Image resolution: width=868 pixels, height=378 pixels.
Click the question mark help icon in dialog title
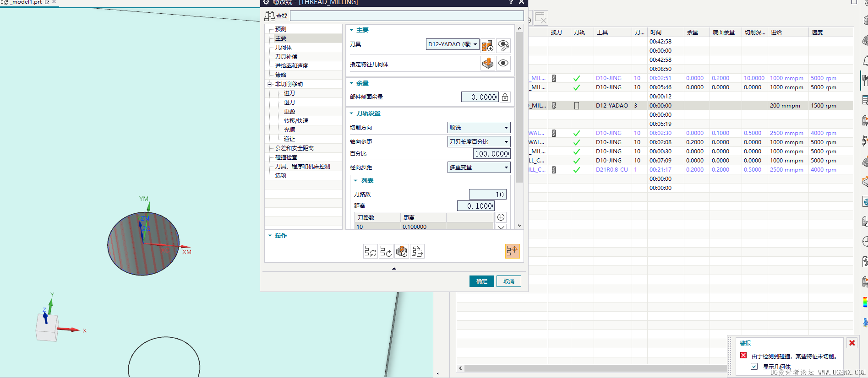(511, 2)
